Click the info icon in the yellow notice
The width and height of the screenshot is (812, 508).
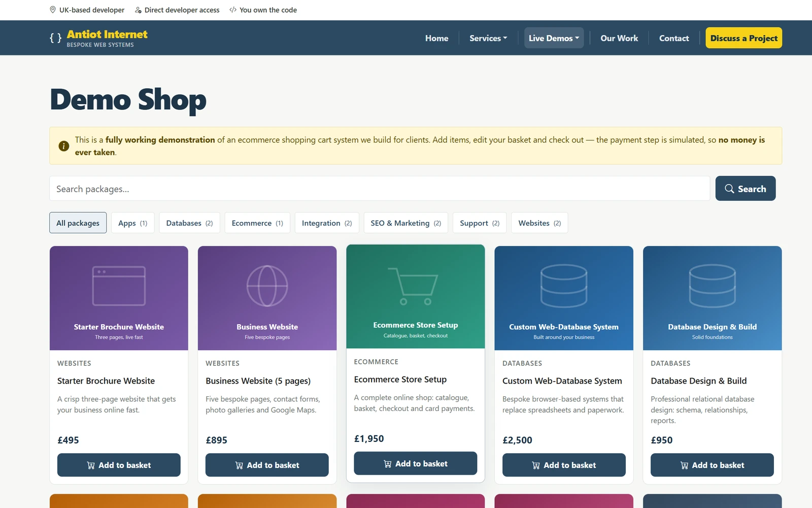tap(64, 146)
